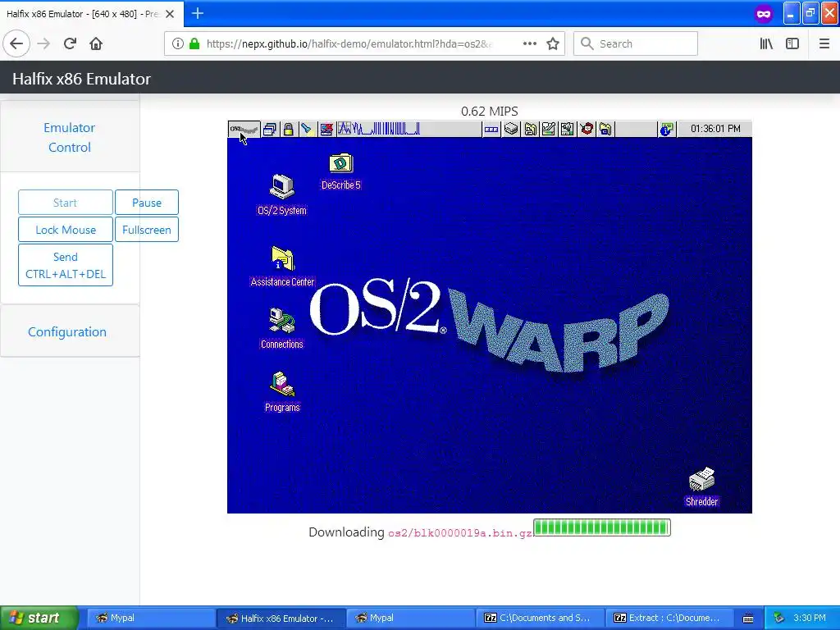This screenshot has height=630, width=840.
Task: Select the Assistance Center desktop icon
Action: pyautogui.click(x=282, y=267)
